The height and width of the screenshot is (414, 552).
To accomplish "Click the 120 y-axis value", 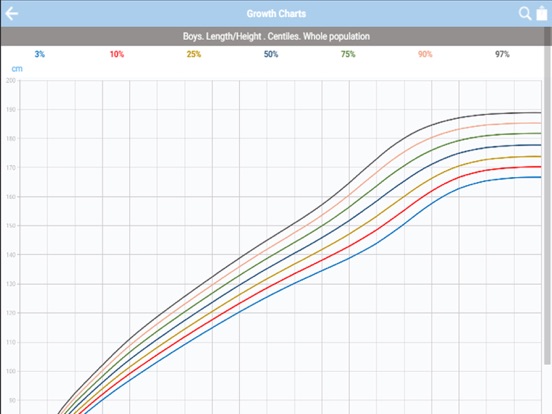I will pyautogui.click(x=11, y=313).
